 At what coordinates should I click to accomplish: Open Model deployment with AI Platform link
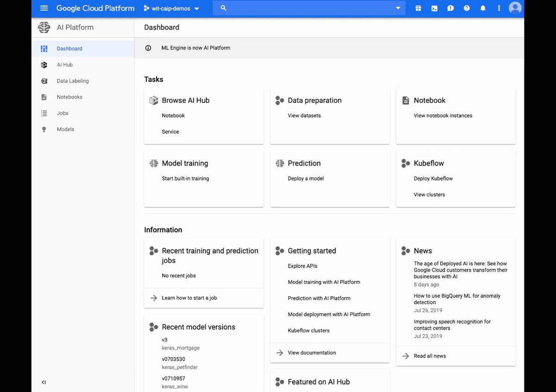point(329,315)
